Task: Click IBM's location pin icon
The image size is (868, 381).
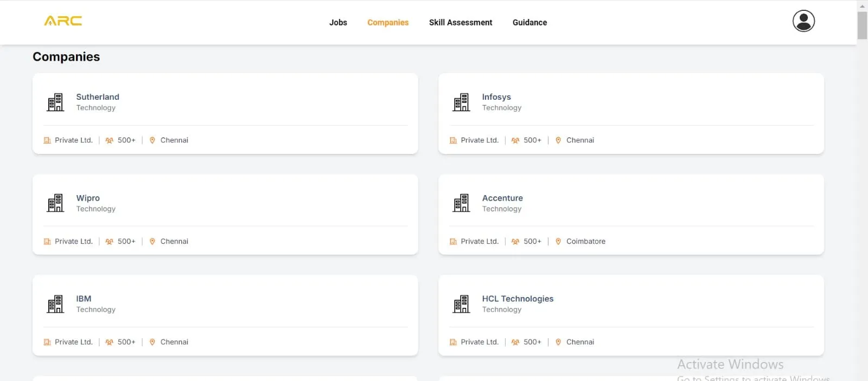Action: (x=152, y=343)
